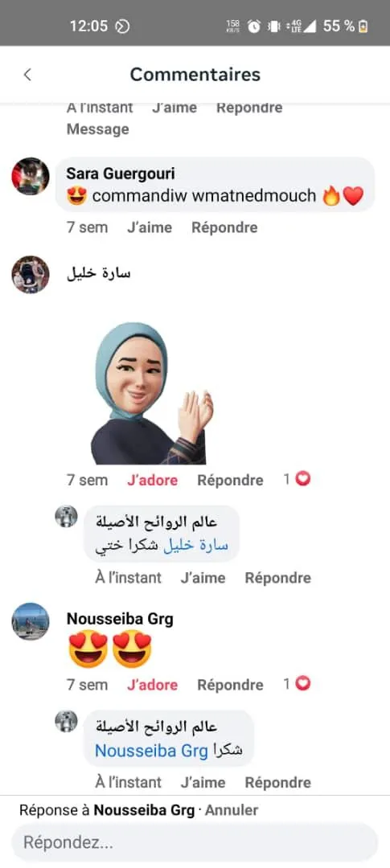This screenshot has height=868, width=390.
Task: Open Nousseiba Grg's profile avatar
Action: click(x=31, y=621)
